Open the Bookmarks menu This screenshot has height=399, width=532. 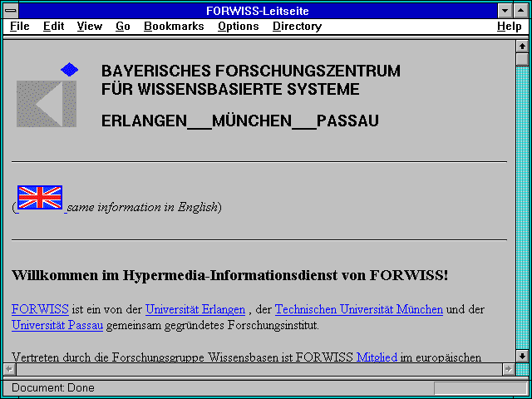(x=174, y=26)
